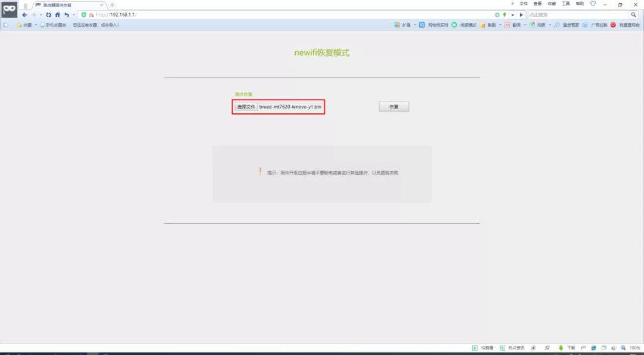Click breed-mt7620-lenovo-y1.bin file name
This screenshot has width=644, height=355.
click(x=290, y=107)
